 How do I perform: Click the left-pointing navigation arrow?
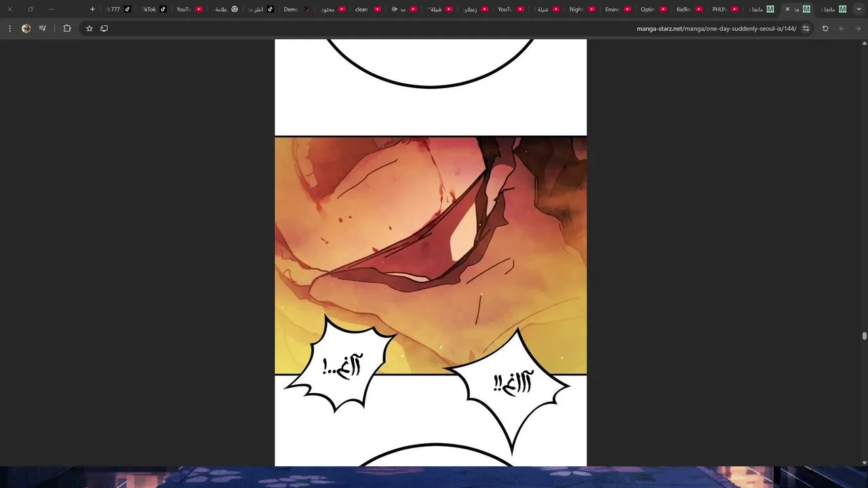[842, 28]
